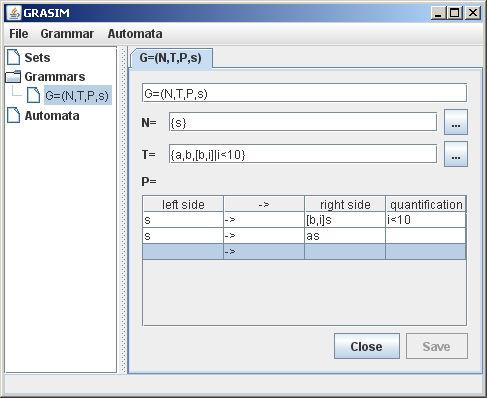Open the Automata menu
The width and height of the screenshot is (487, 398).
135,34
